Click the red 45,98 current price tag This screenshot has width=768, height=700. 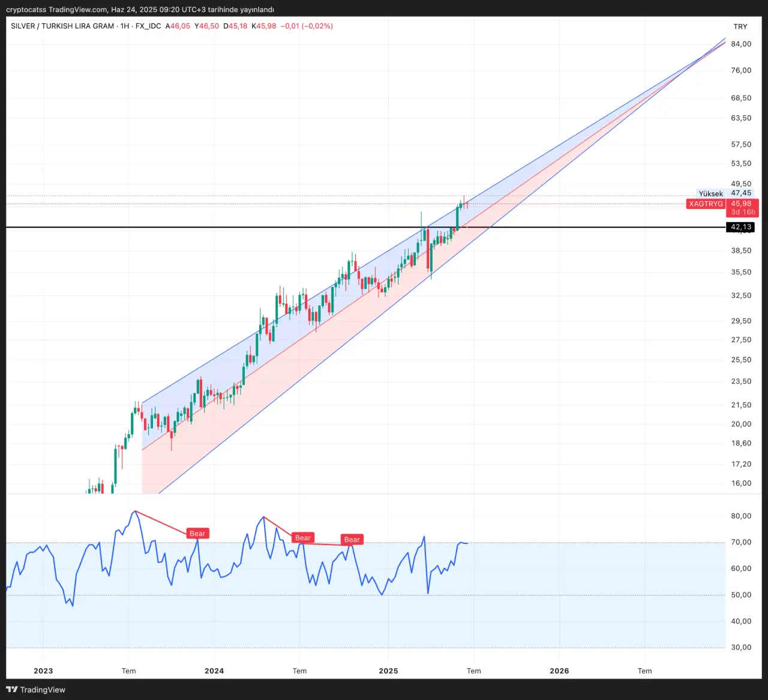pos(742,204)
